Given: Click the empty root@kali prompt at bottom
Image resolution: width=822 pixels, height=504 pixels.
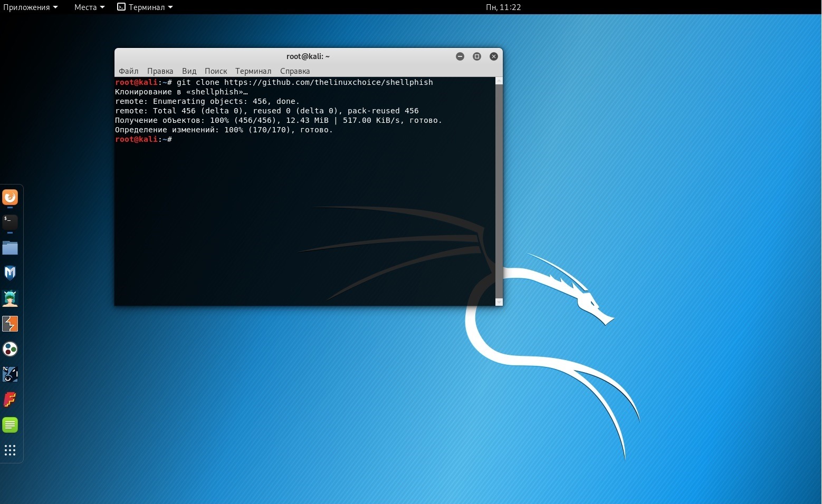Looking at the screenshot, I should [144, 139].
